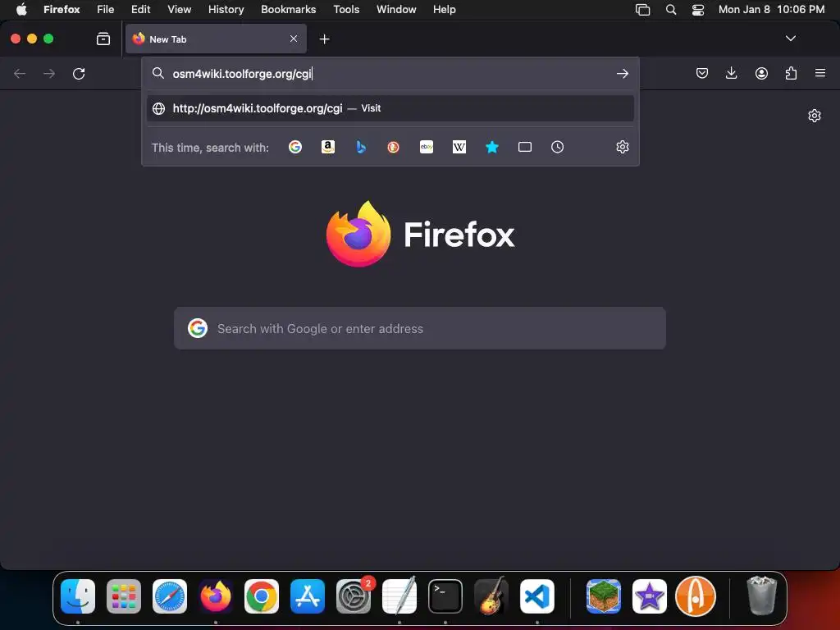Open the Firefox hamburger application menu

coord(820,73)
